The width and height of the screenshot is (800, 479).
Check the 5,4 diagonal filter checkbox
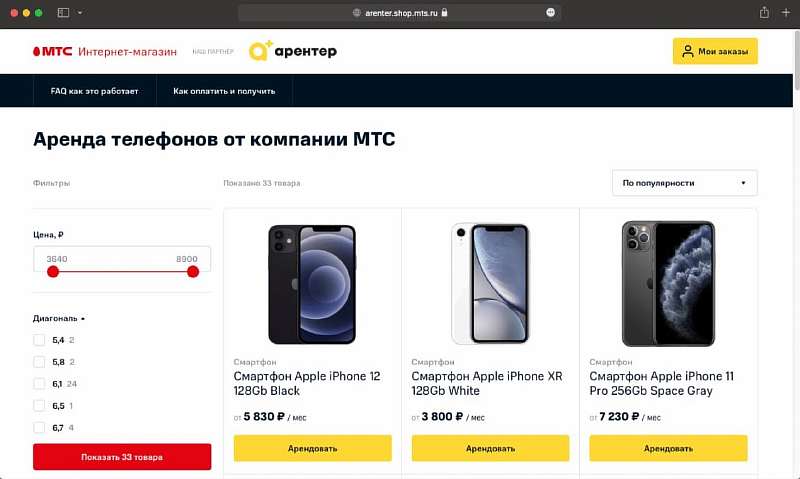(40, 340)
